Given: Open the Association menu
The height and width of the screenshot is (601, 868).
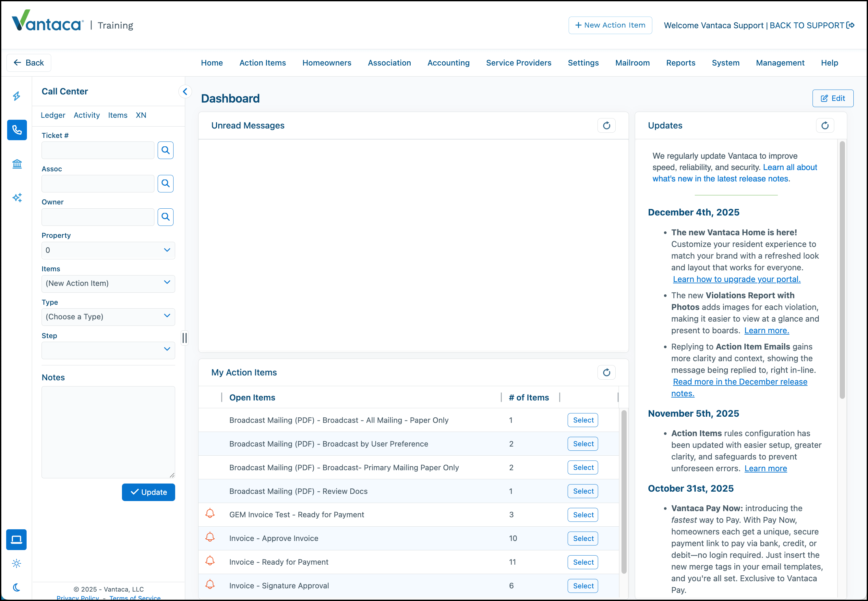Looking at the screenshot, I should click(389, 63).
